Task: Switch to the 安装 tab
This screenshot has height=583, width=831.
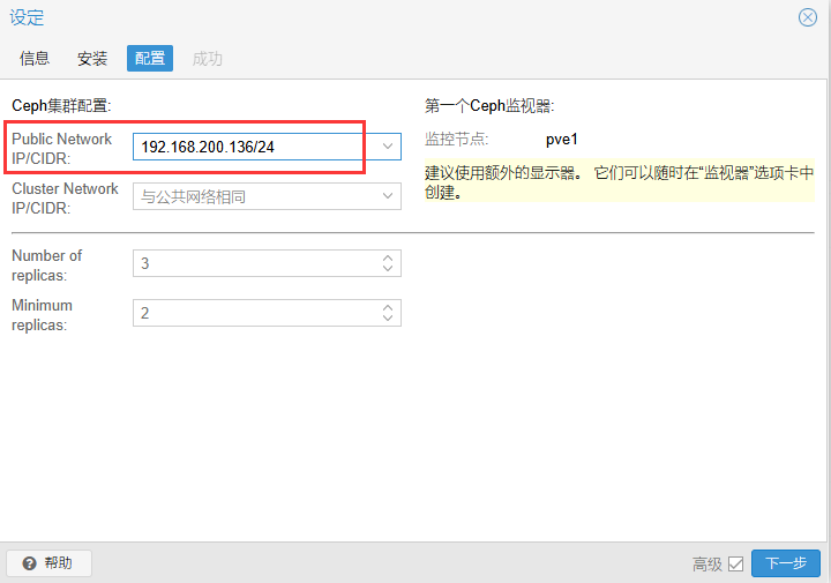Action: pos(92,59)
